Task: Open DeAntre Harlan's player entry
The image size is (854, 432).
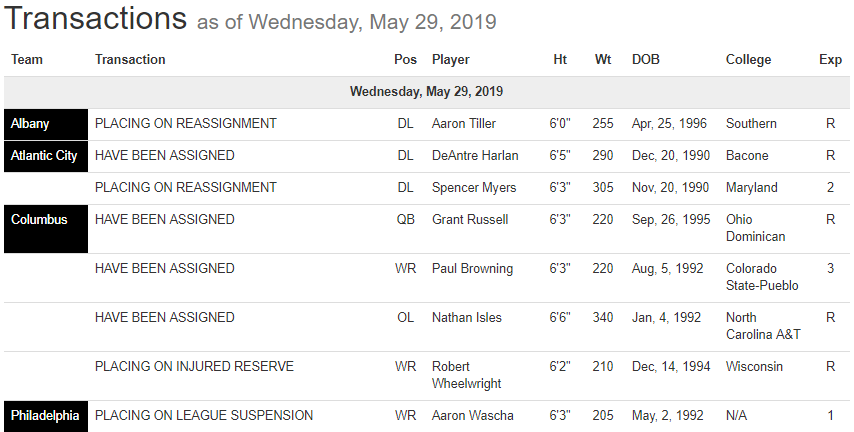Action: pos(474,156)
